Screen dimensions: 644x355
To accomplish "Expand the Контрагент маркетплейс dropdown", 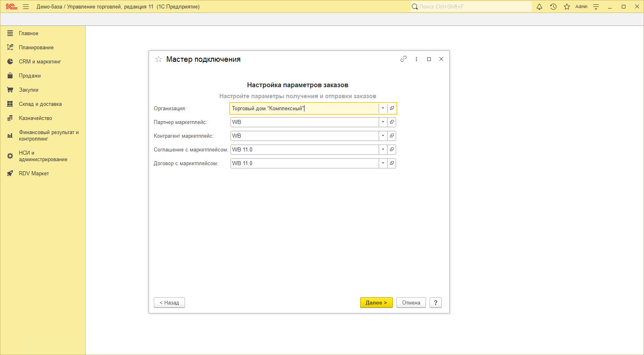I will 383,136.
